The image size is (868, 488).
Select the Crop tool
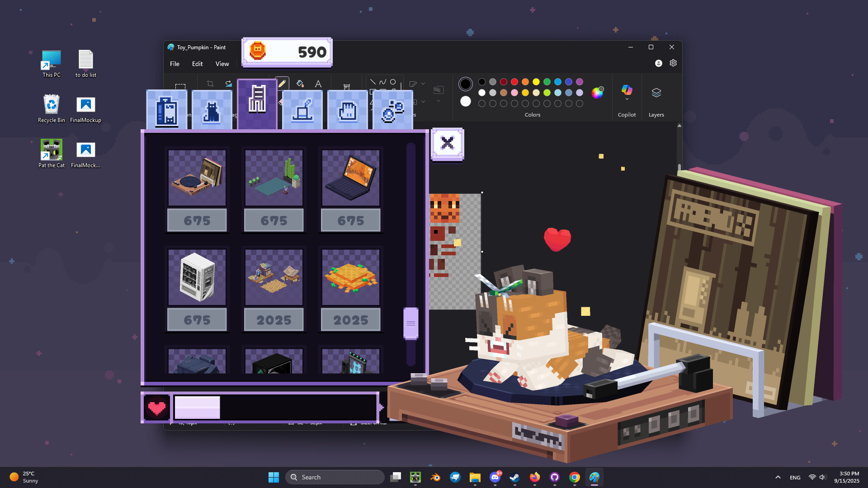[211, 83]
